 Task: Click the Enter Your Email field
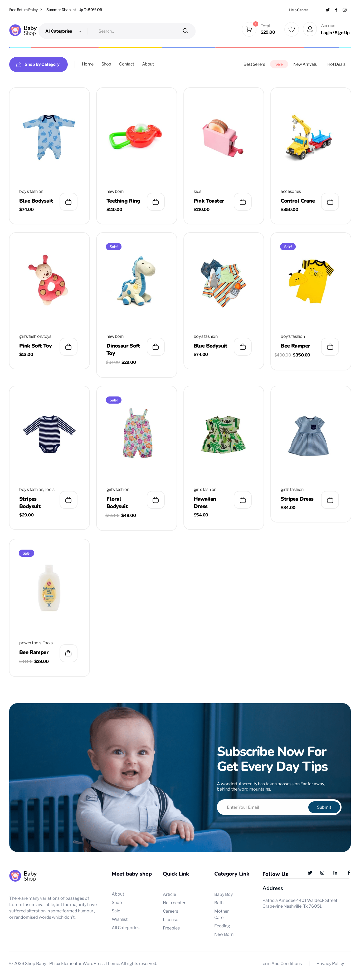click(263, 807)
